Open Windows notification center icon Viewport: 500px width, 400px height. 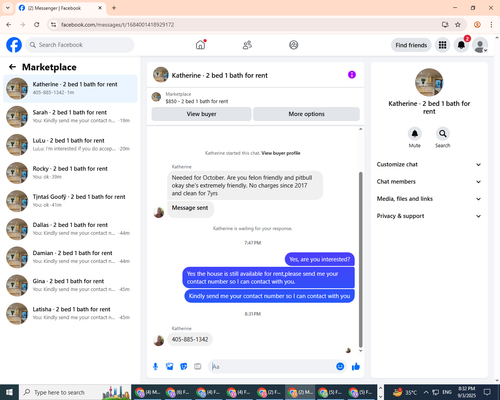[x=487, y=392]
